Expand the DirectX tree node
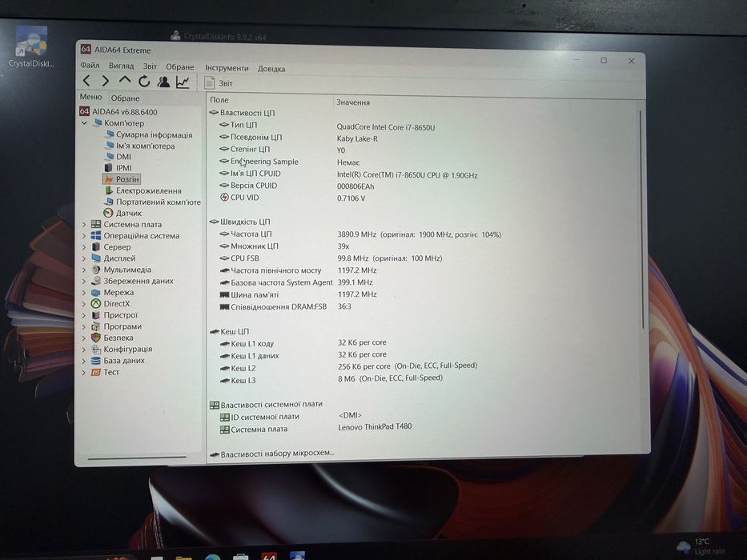The width and height of the screenshot is (747, 560). pyautogui.click(x=84, y=304)
